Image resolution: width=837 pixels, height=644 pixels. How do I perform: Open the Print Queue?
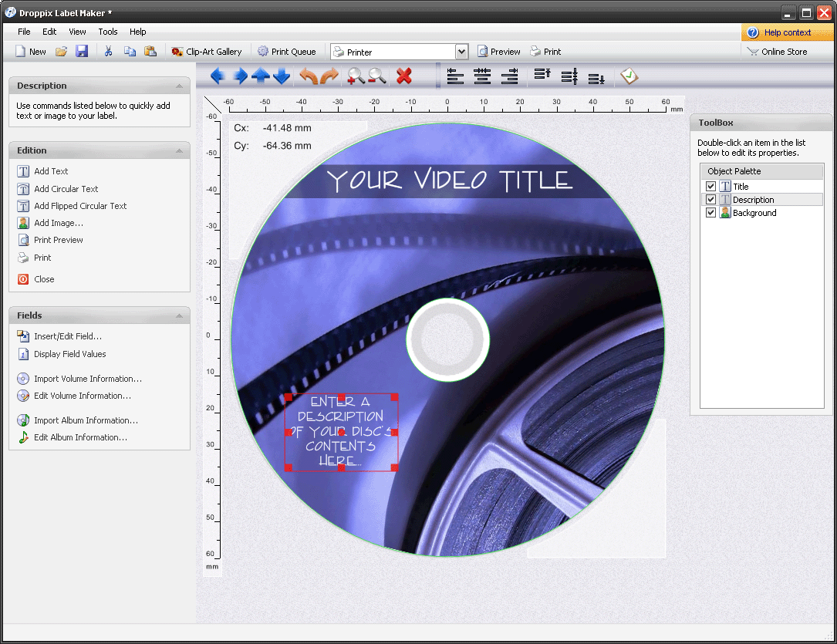point(287,52)
